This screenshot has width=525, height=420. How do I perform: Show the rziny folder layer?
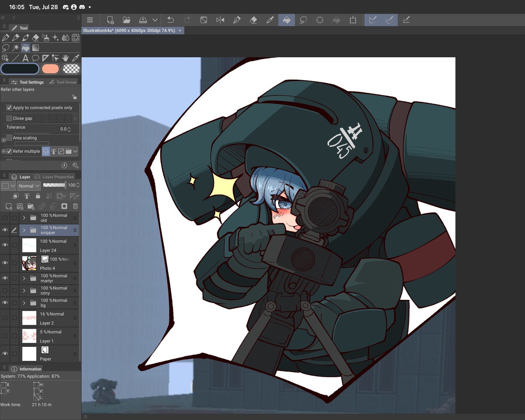tap(5, 290)
